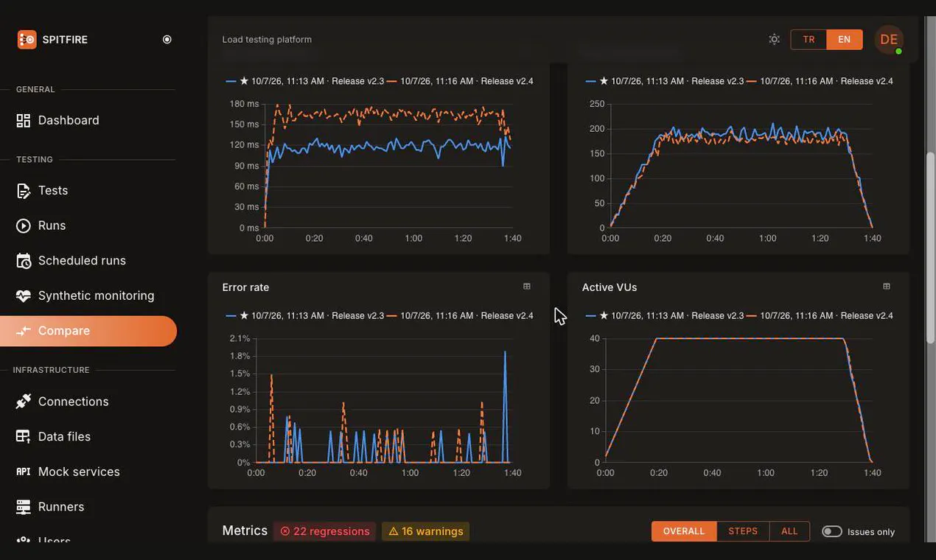Screen dimensions: 936x560
Task: Click the Data files table icon
Action: 24,436
